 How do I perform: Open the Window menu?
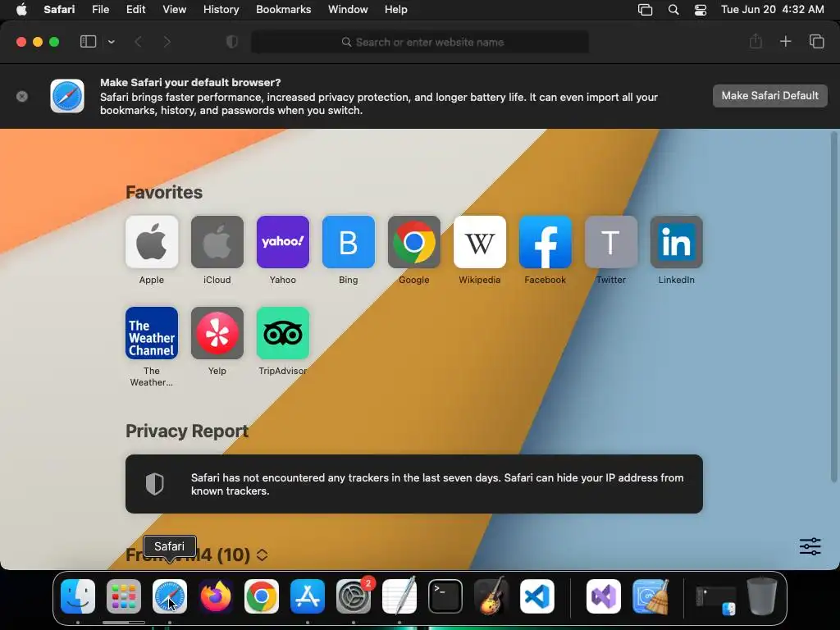tap(348, 10)
